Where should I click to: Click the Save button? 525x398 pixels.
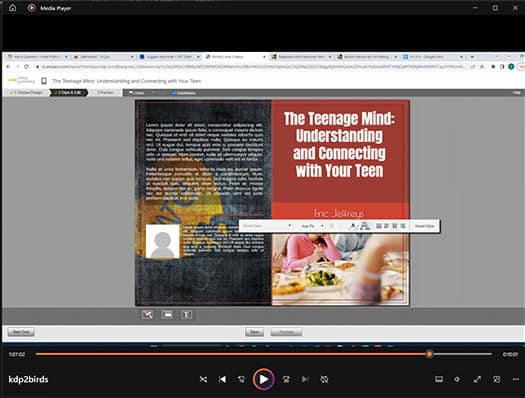[x=254, y=332]
